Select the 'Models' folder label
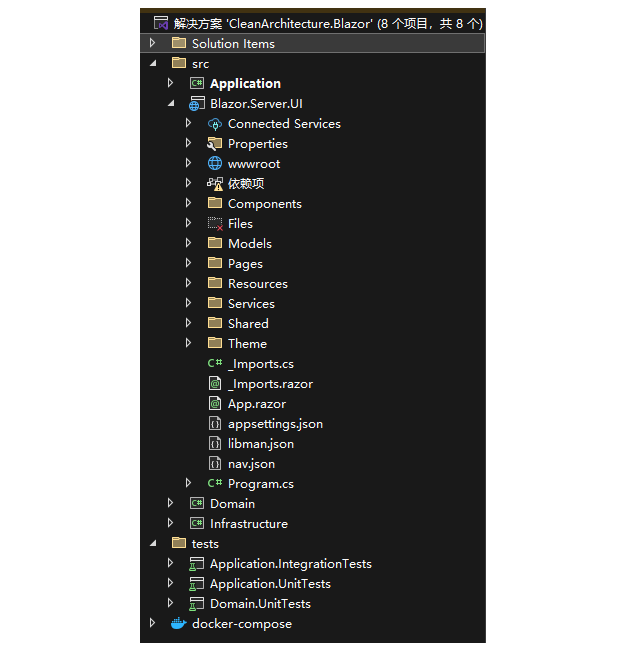 250,244
